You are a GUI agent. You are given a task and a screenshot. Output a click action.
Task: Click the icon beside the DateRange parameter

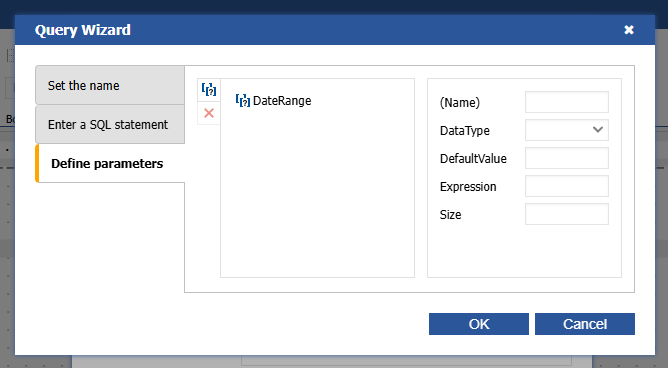[x=243, y=101]
